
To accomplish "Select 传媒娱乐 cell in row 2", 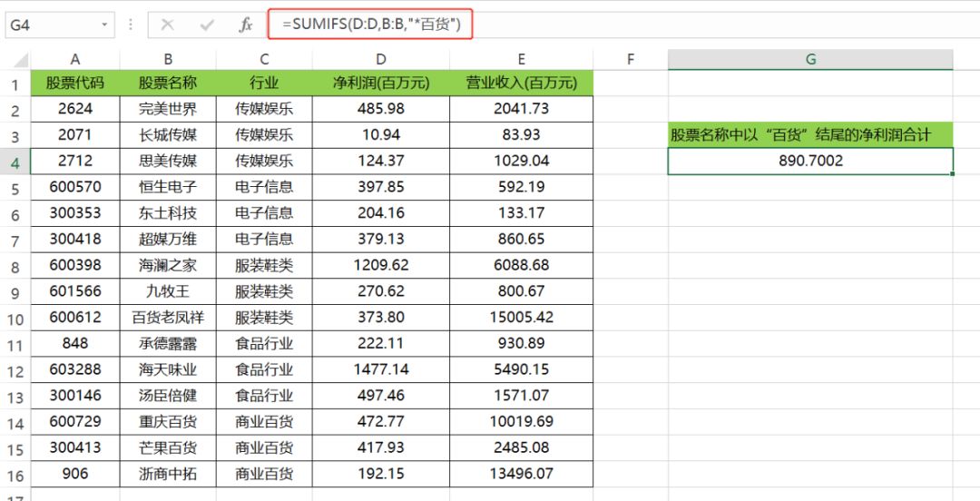I will 264,109.
